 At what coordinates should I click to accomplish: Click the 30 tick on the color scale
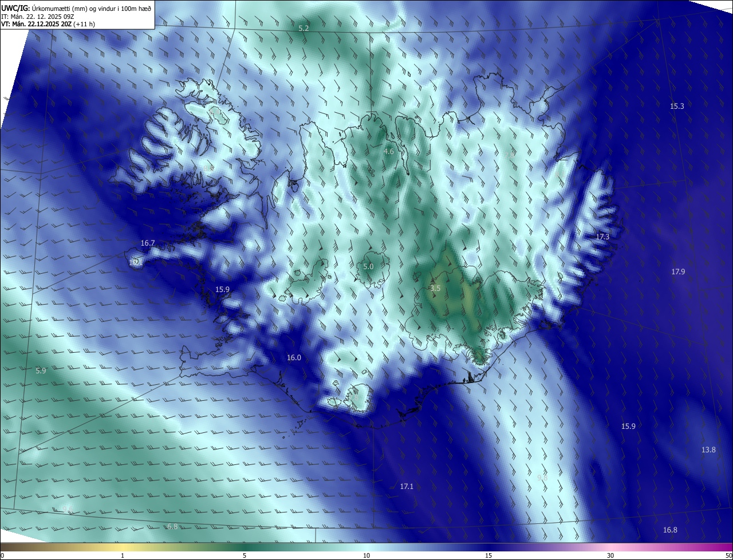pyautogui.click(x=610, y=555)
